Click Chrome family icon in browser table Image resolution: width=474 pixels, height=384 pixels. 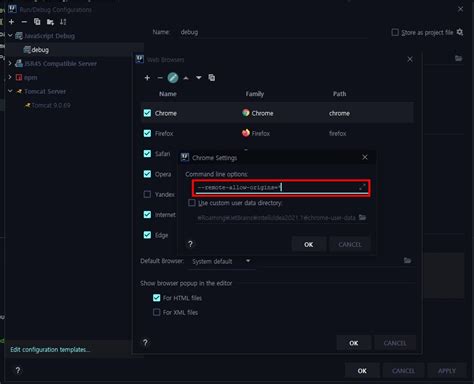(x=246, y=113)
